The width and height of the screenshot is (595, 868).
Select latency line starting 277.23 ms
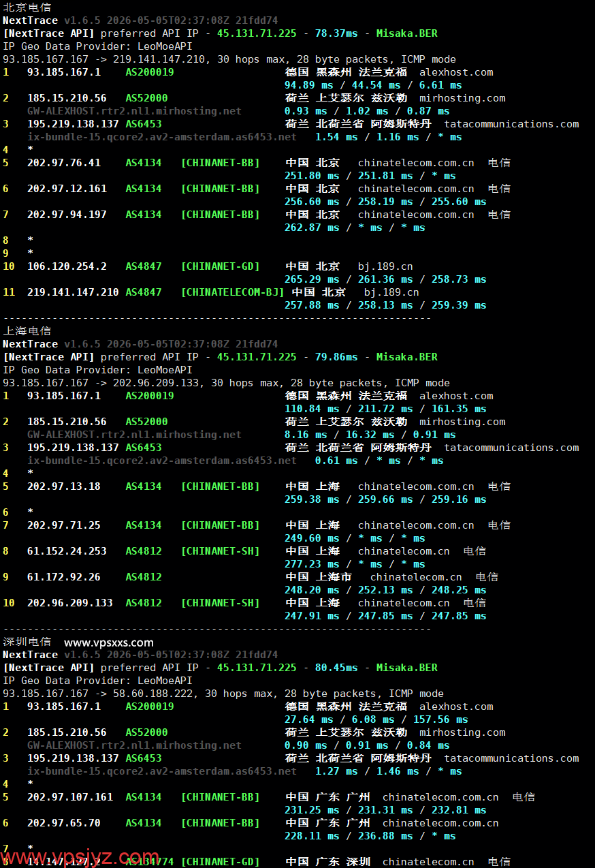355,564
